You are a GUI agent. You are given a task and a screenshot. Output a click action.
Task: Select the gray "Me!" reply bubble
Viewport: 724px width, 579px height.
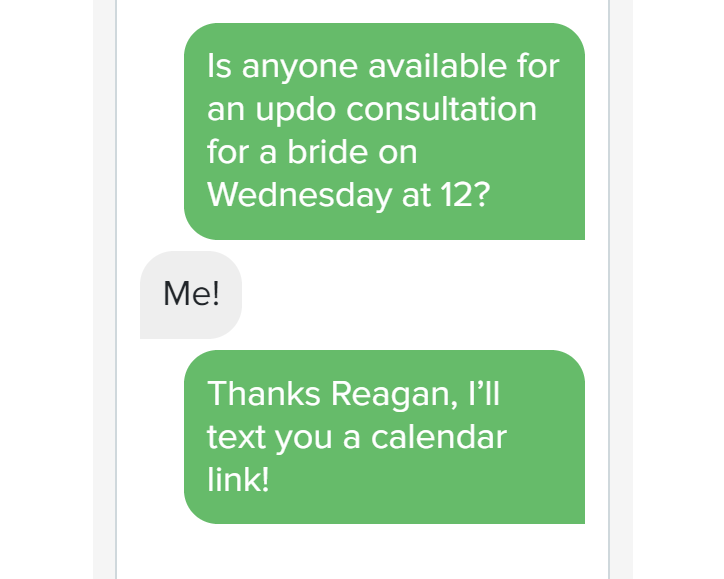point(191,295)
